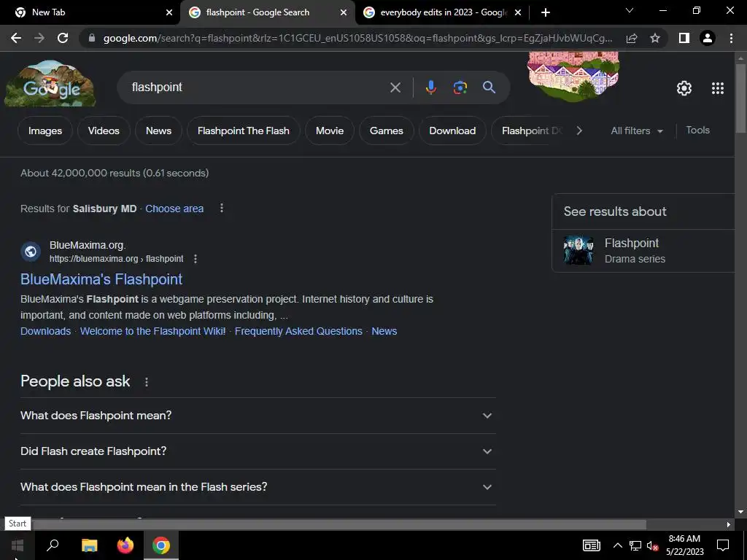Start voice search with microphone icon
This screenshot has width=747, height=560.
[x=430, y=87]
